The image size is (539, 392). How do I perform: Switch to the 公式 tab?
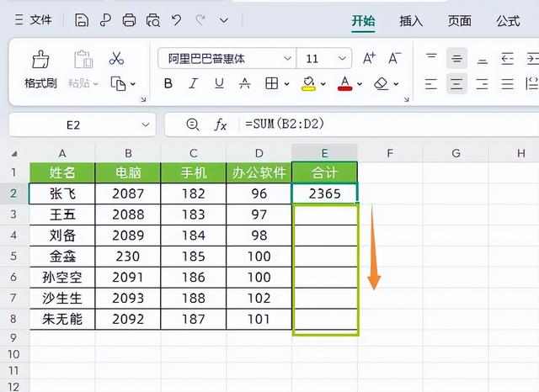[508, 21]
